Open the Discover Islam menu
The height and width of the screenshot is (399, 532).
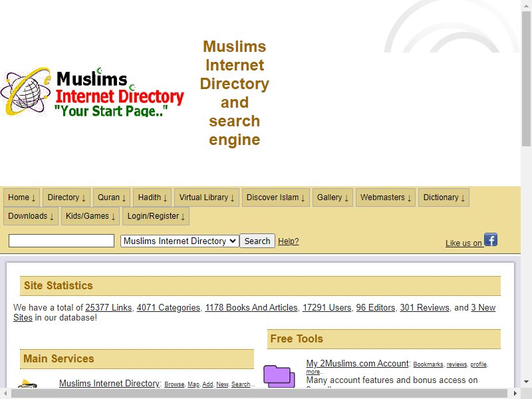click(275, 198)
